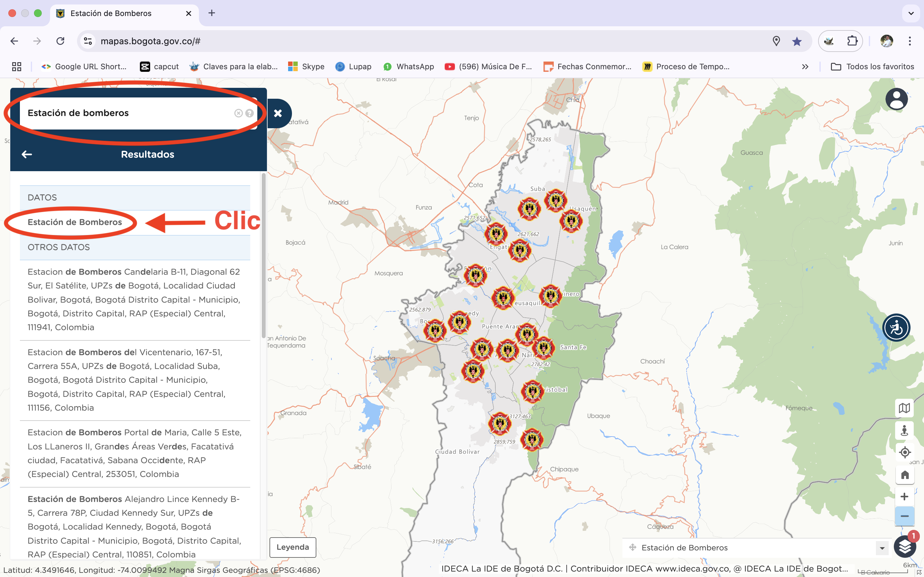Click the locate me GPS icon
The image size is (924, 577).
pos(905,453)
